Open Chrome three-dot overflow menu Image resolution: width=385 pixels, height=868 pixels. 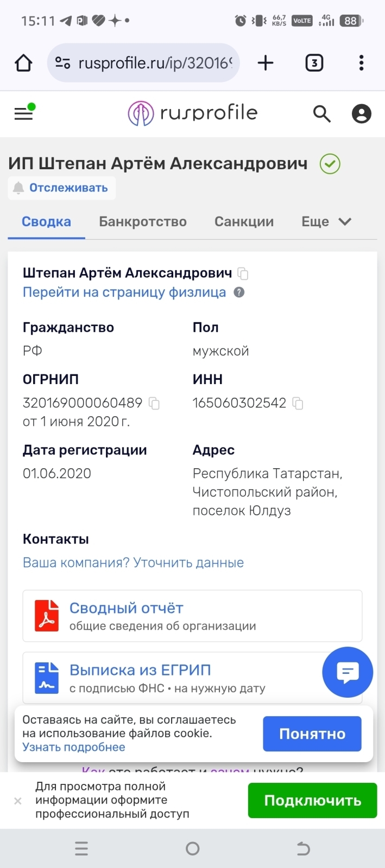361,63
